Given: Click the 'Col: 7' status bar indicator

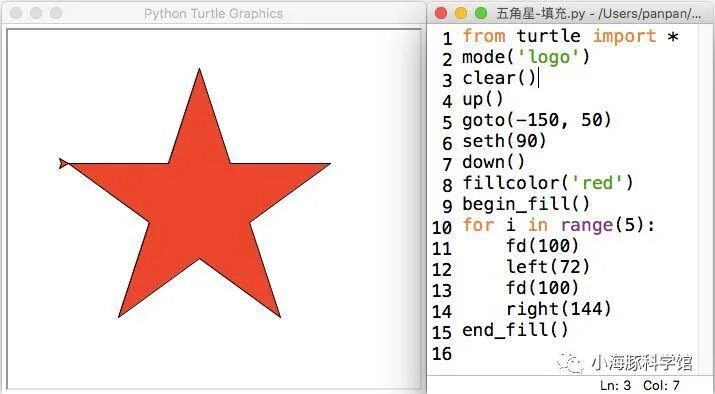Looking at the screenshot, I should point(661,385).
